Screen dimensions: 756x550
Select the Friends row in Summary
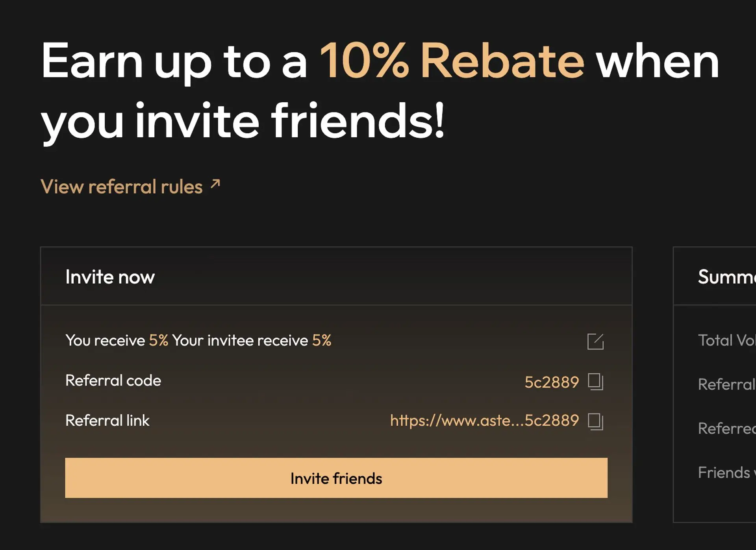point(726,472)
